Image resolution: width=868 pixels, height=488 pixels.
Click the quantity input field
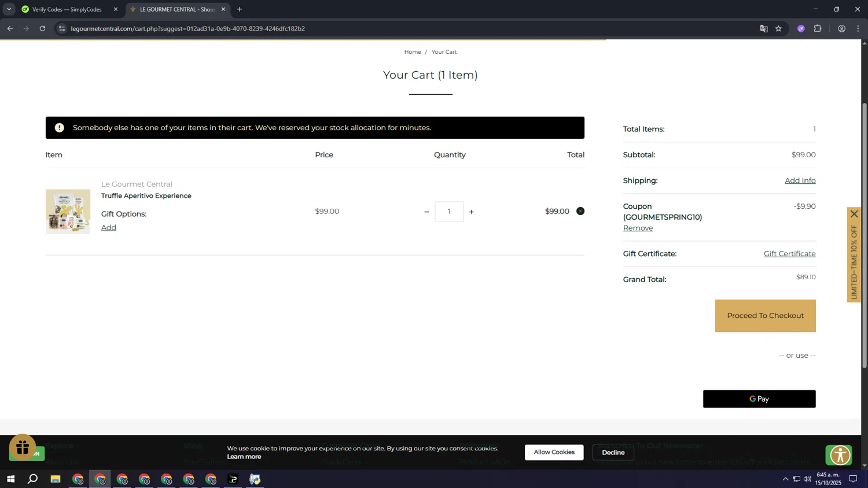449,212
